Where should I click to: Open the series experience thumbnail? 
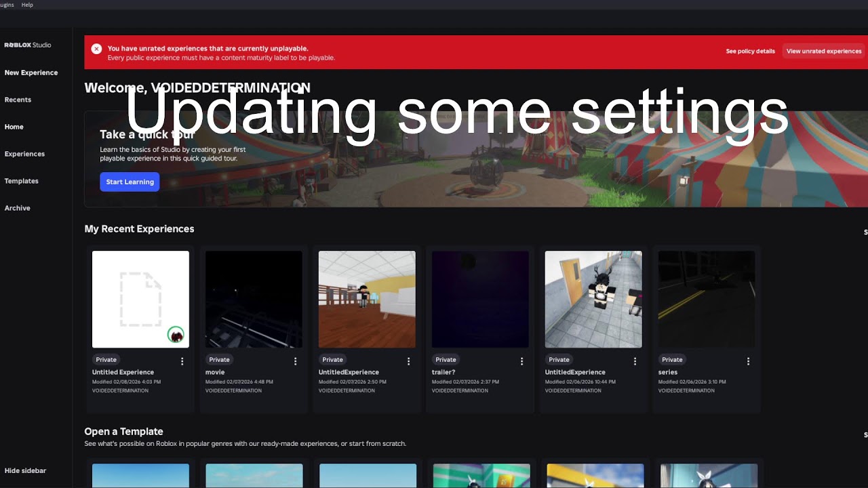tap(707, 300)
